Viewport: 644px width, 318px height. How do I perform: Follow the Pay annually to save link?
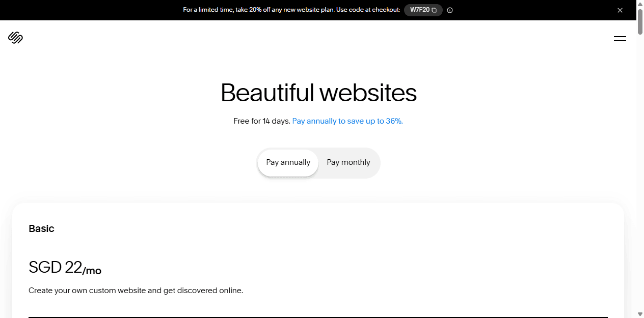tap(347, 121)
